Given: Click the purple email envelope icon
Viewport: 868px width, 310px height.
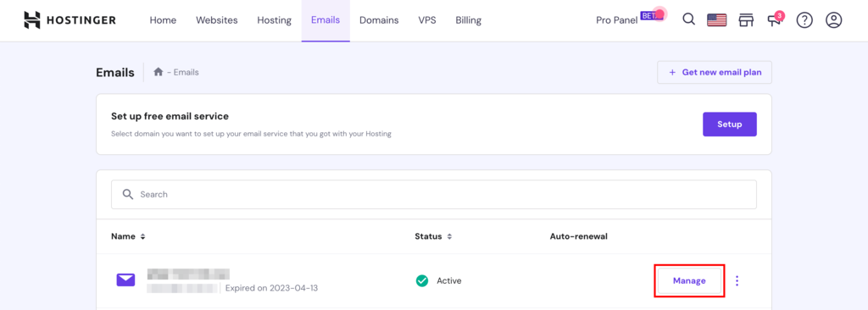Looking at the screenshot, I should tap(125, 280).
